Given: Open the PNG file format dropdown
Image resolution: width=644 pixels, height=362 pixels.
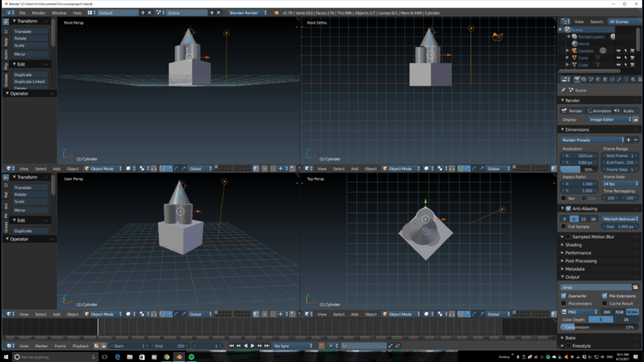Looking at the screenshot, I should point(579,312).
